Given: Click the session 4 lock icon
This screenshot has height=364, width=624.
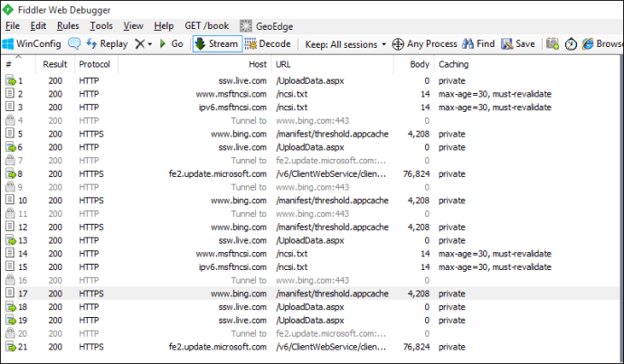Looking at the screenshot, I should 10,120.
